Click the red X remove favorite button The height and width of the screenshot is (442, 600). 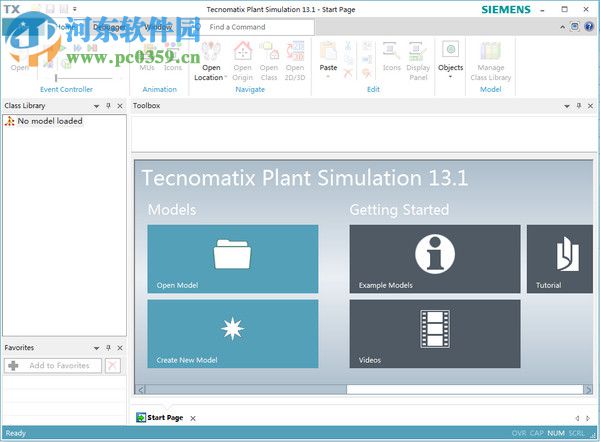click(112, 365)
